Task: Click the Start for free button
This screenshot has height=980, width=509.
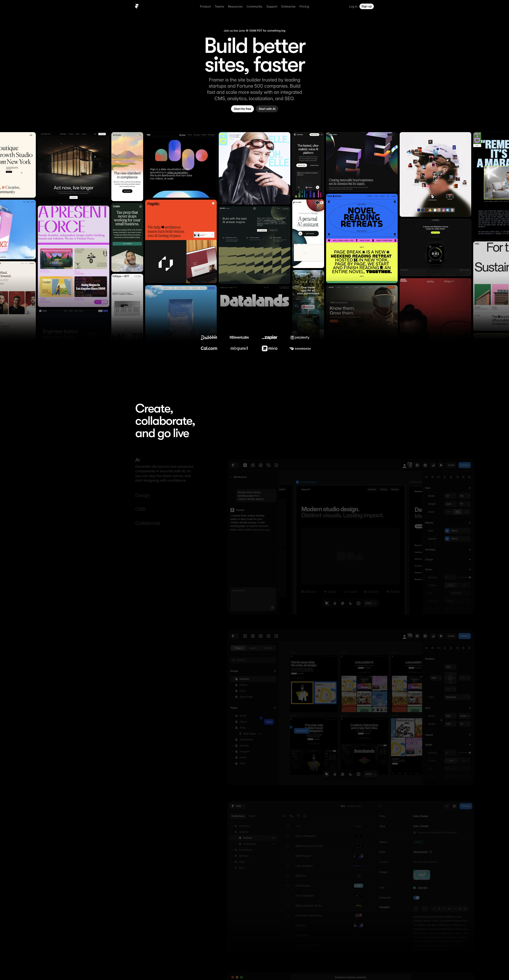Action: [243, 109]
